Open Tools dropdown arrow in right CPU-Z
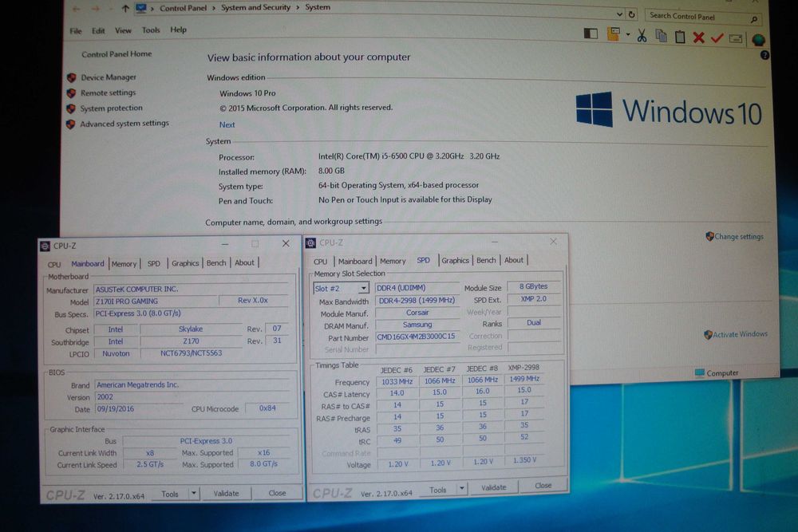Screen dimensions: 798x532 pyautogui.click(x=461, y=489)
